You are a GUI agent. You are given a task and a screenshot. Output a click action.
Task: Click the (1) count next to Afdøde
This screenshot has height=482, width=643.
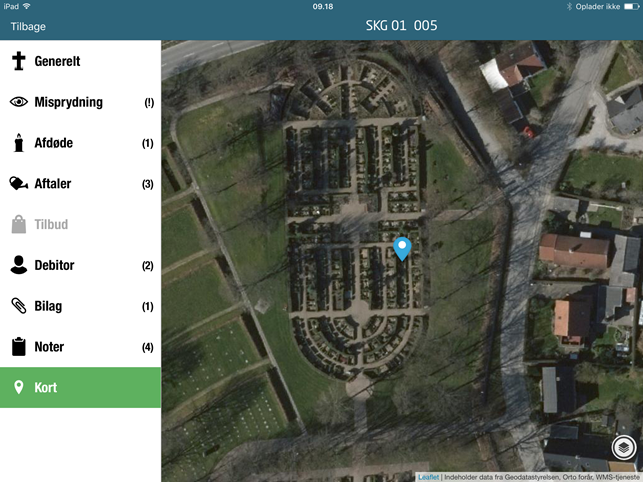[x=148, y=143]
